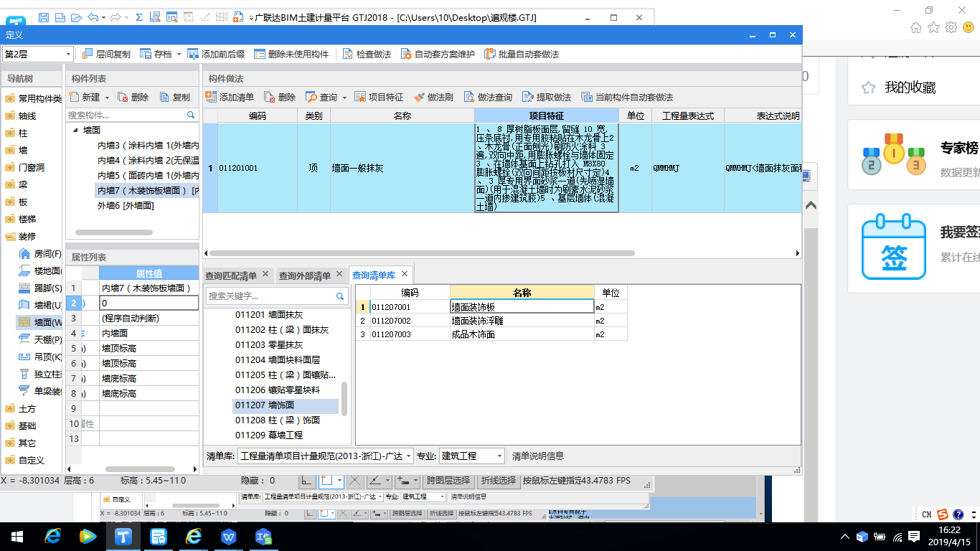Select 011209 幕墙工程 category
Image resolution: width=980 pixels, height=551 pixels.
[x=269, y=435]
